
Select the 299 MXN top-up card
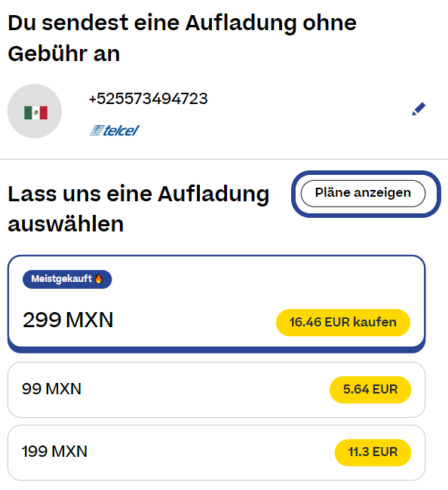216,304
